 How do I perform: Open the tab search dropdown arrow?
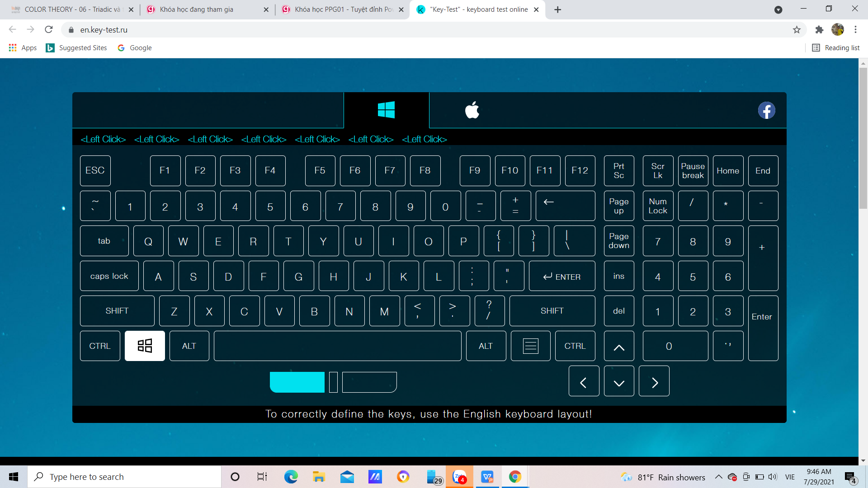click(x=778, y=9)
